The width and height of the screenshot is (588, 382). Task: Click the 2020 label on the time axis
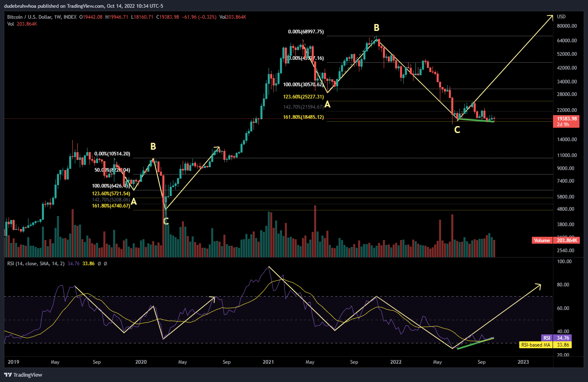(141, 362)
